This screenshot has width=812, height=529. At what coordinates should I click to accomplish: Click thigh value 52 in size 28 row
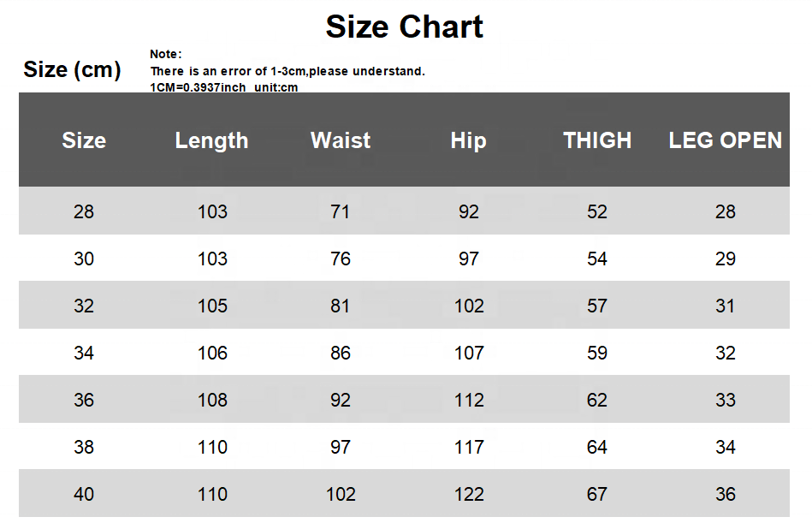597,211
